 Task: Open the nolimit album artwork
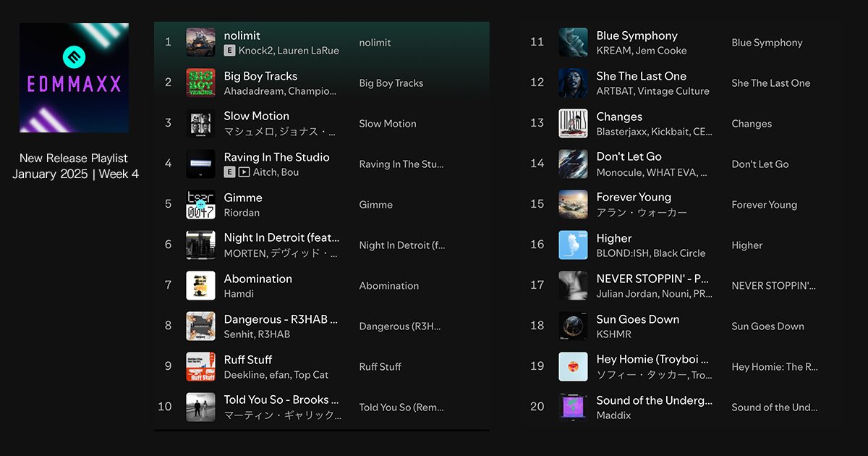point(200,43)
